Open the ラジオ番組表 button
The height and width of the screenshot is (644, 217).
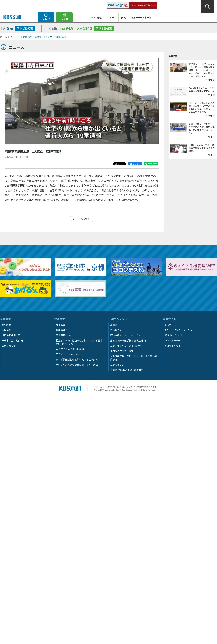coord(104,28)
